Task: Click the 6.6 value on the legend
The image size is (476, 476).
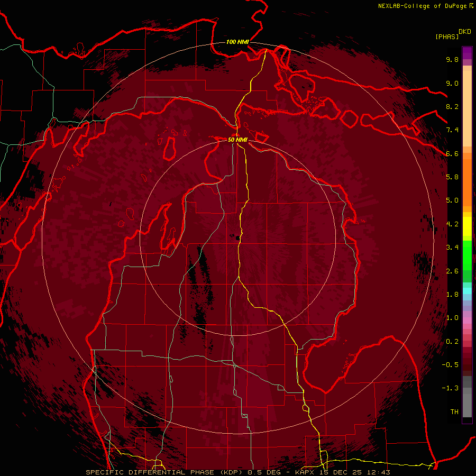Action: (452, 153)
